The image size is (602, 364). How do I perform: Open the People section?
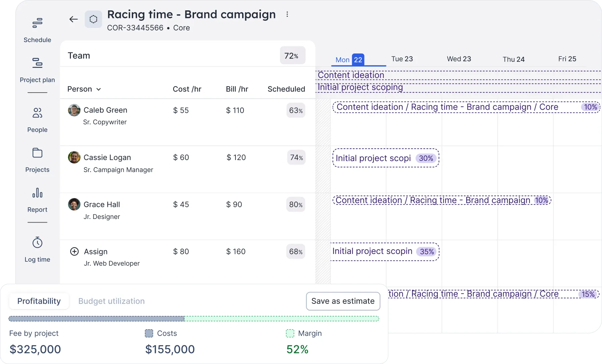click(x=37, y=119)
